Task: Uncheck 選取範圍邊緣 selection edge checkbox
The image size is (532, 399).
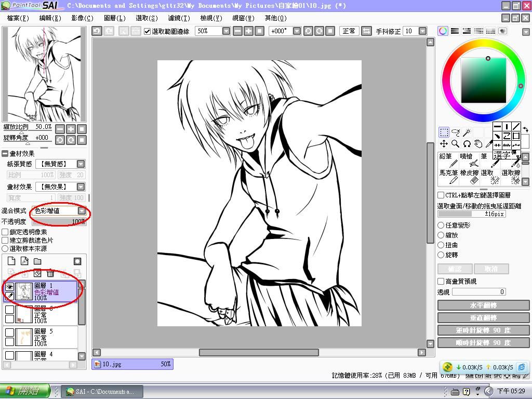Action: click(147, 32)
